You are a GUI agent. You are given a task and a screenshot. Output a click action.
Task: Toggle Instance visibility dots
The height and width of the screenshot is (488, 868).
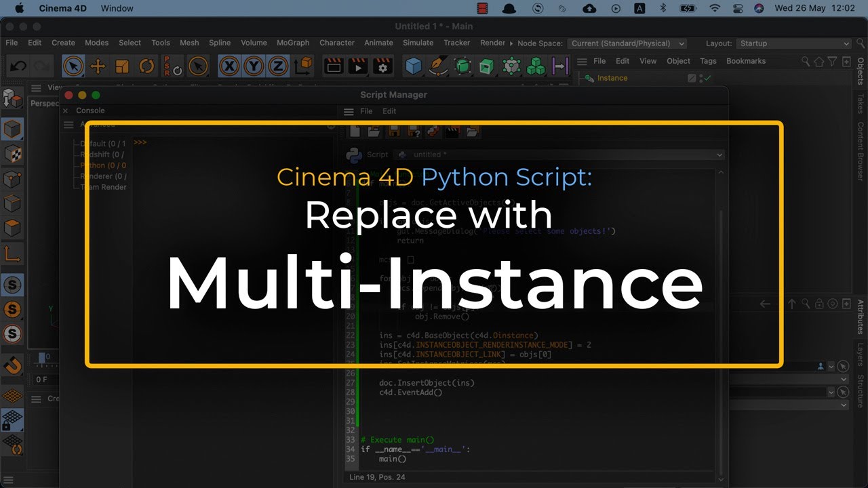point(701,79)
